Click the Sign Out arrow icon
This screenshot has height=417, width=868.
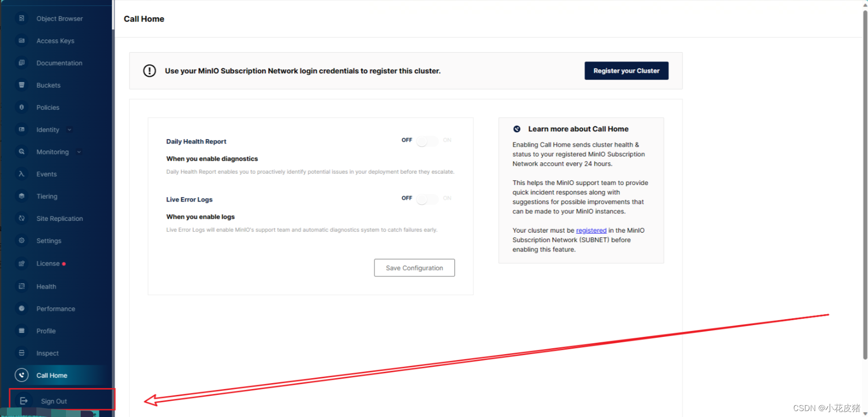pos(24,401)
